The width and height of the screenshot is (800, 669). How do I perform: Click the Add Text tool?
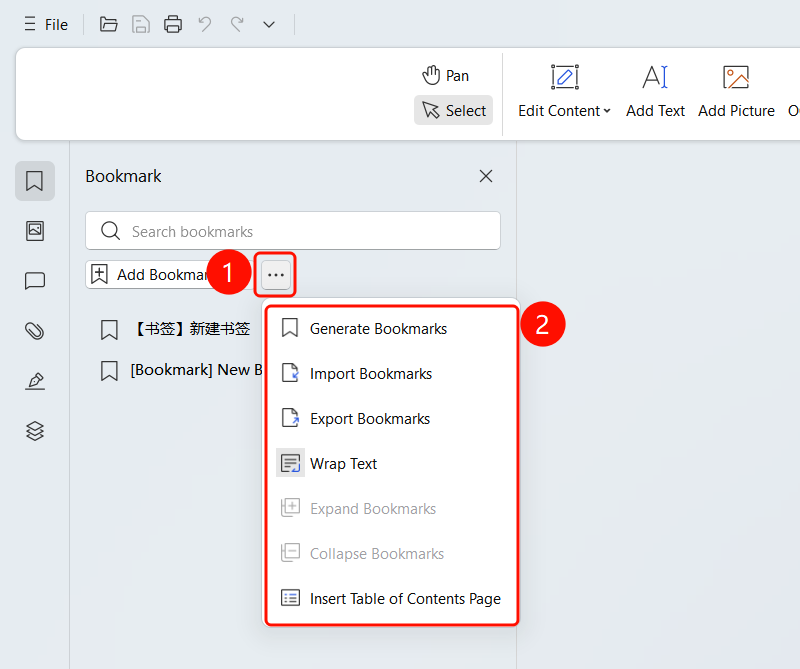tap(655, 91)
